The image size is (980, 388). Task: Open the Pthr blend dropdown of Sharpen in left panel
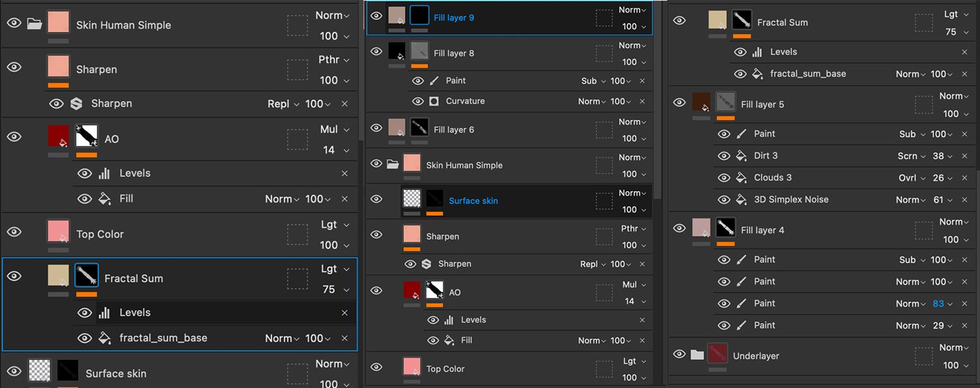pyautogui.click(x=333, y=59)
